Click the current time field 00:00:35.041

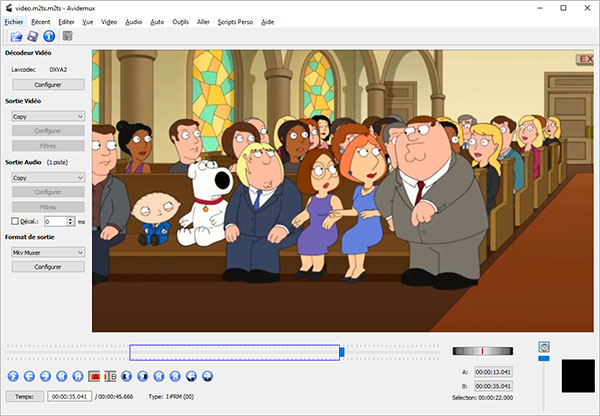click(x=70, y=396)
